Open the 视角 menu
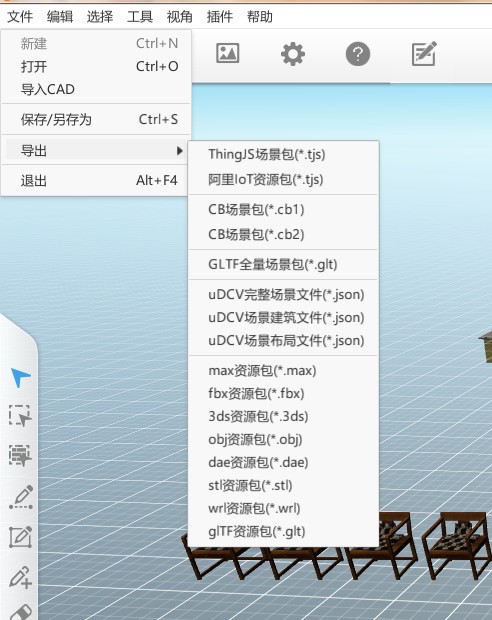 pos(180,17)
